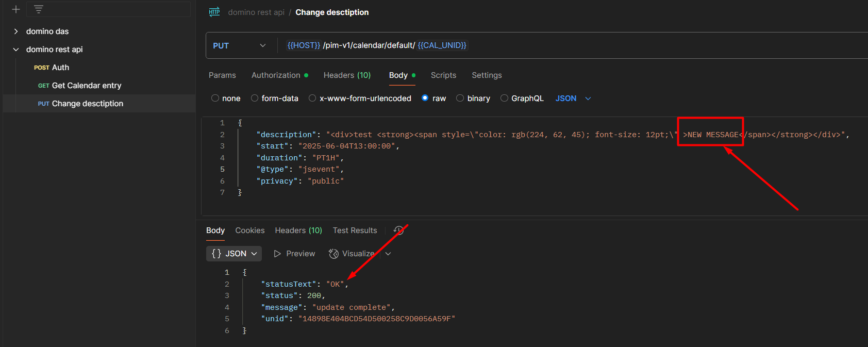Click the Change desctiption request title
Viewport: 868px width, 347px height.
click(x=332, y=12)
